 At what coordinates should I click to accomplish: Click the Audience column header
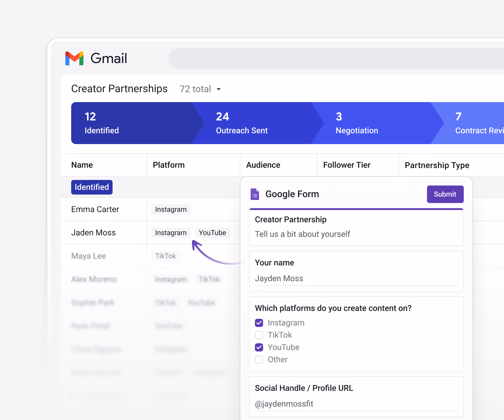pos(263,165)
